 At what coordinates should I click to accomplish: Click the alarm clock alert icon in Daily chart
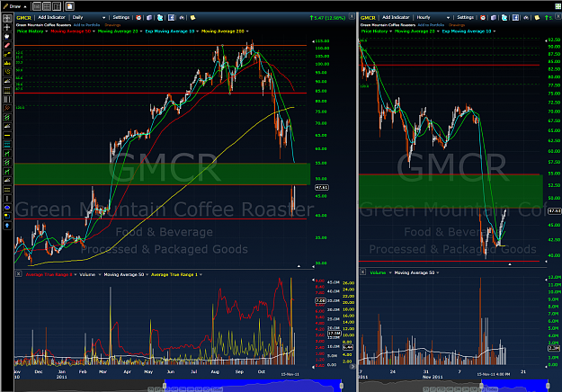tap(138, 17)
